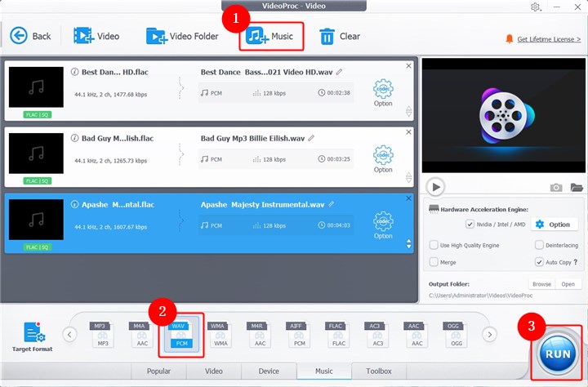Switch to the Toolbox tab
Screen dimensions: 588x387
(379, 371)
